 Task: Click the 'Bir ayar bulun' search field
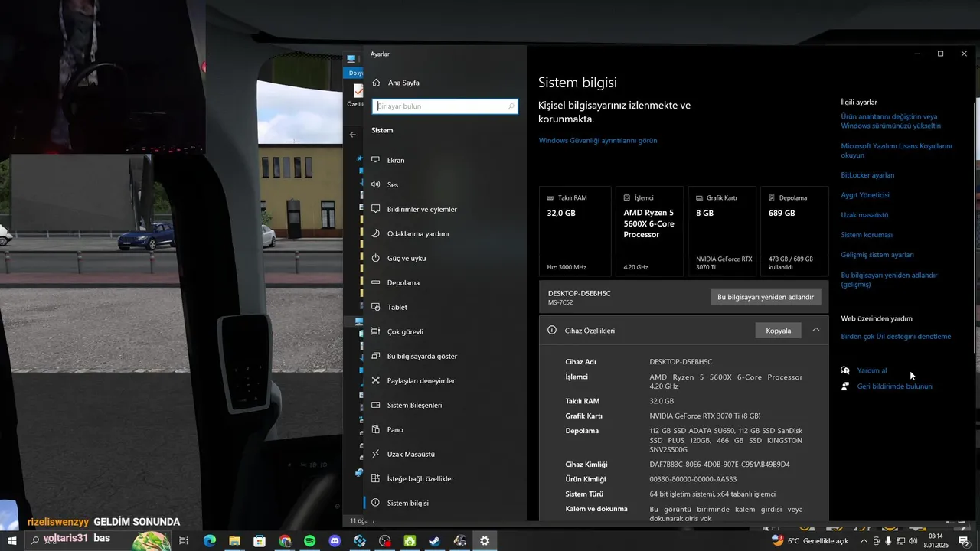click(x=445, y=106)
